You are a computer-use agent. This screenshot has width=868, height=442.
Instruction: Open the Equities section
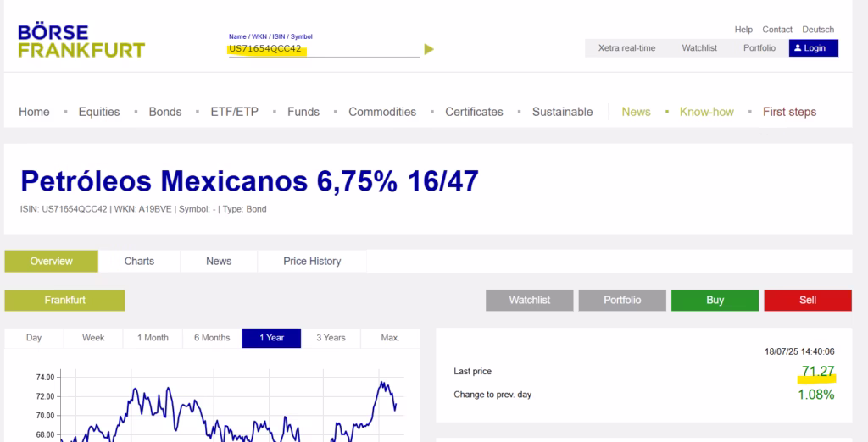pos(99,112)
